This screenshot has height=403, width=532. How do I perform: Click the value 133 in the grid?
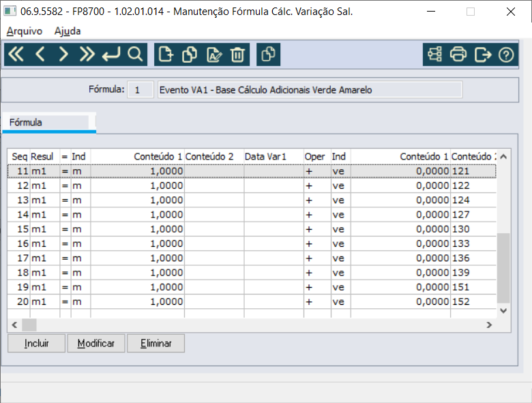coord(461,244)
